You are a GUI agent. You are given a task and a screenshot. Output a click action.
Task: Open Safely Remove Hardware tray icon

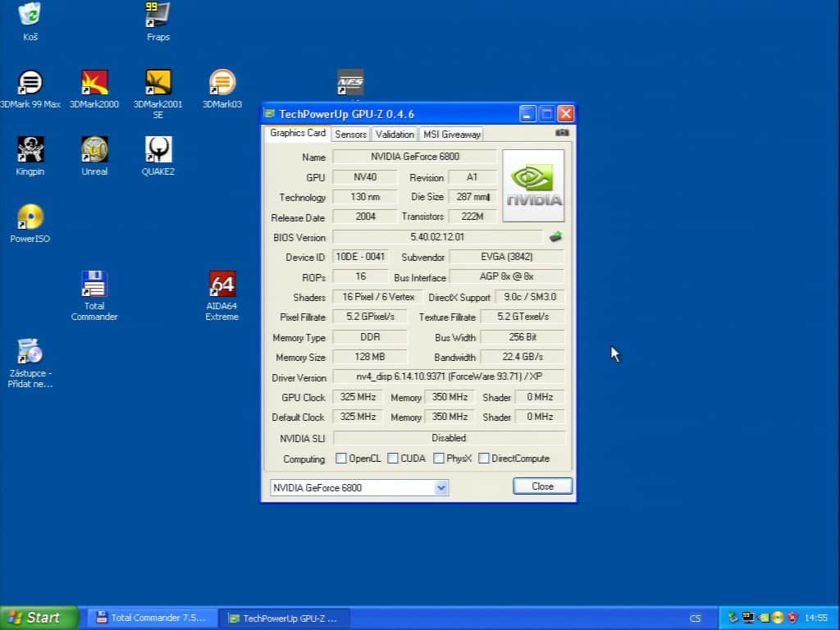[x=733, y=618]
